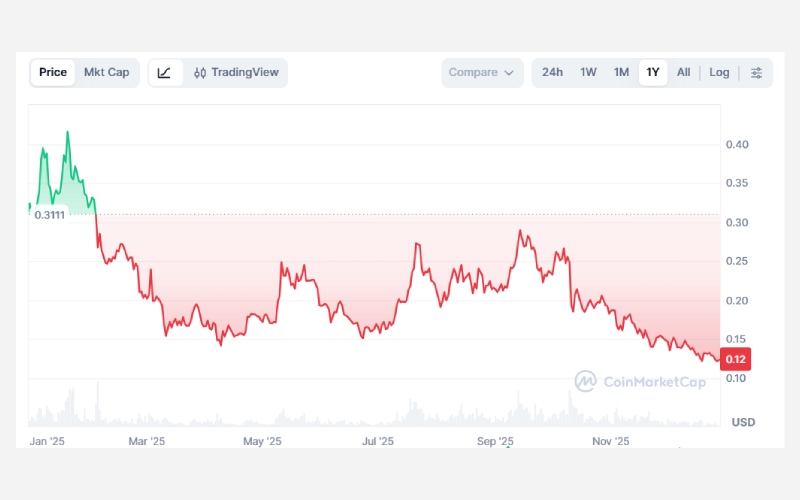Select the 24h time range

[x=552, y=73]
